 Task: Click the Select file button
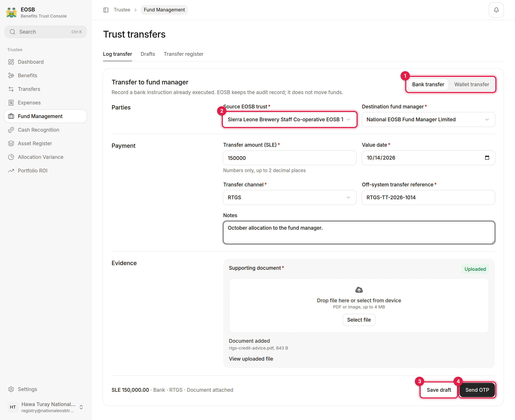tap(359, 320)
